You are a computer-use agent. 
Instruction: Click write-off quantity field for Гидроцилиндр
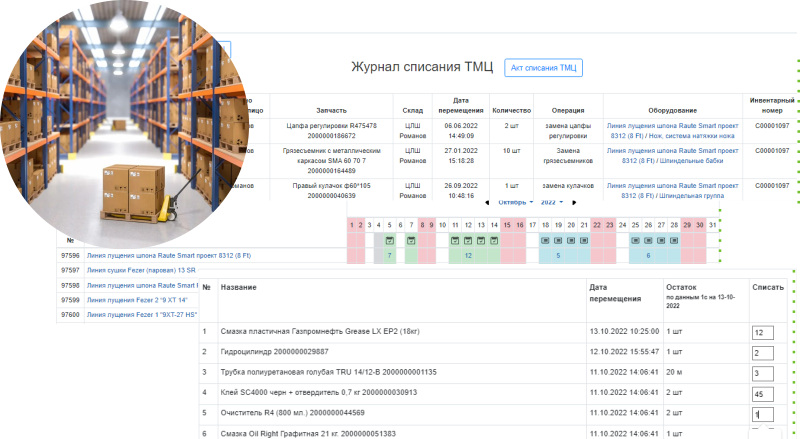pyautogui.click(x=762, y=353)
